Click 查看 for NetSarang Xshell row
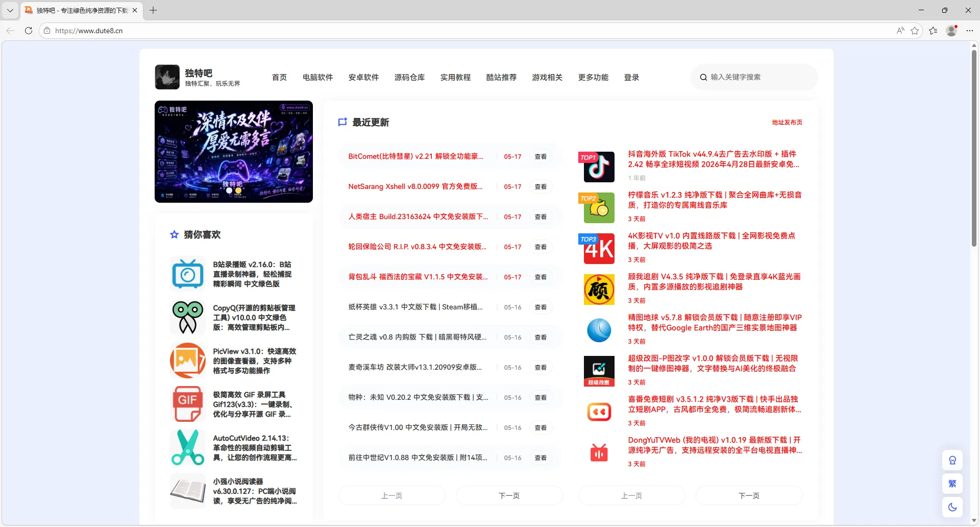Screen dimensions: 980x527 pyautogui.click(x=541, y=186)
